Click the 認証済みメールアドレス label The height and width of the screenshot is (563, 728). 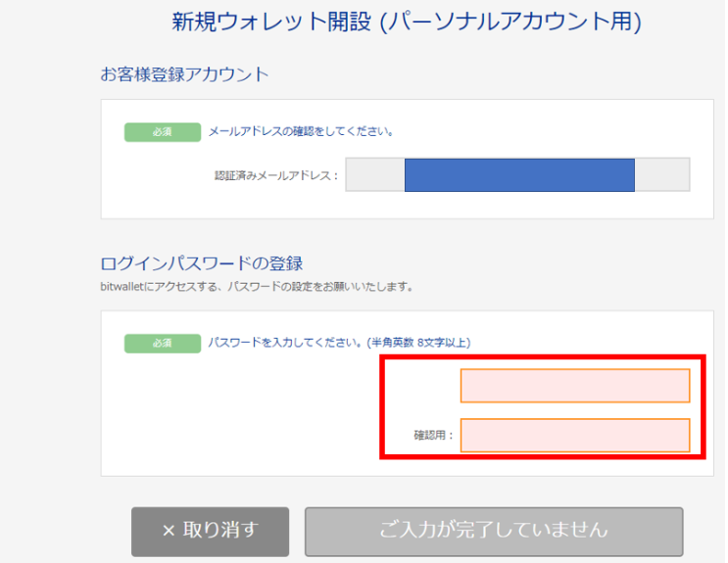[x=276, y=175]
